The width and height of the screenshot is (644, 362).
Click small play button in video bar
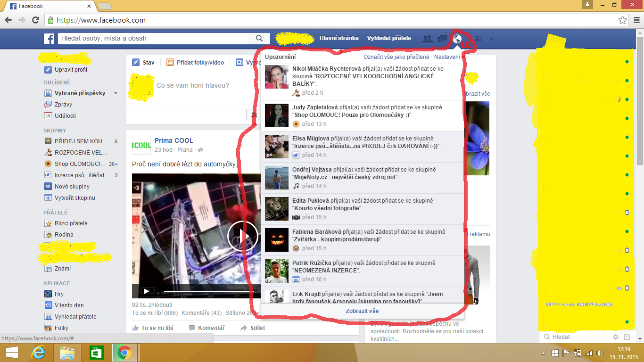147,291
